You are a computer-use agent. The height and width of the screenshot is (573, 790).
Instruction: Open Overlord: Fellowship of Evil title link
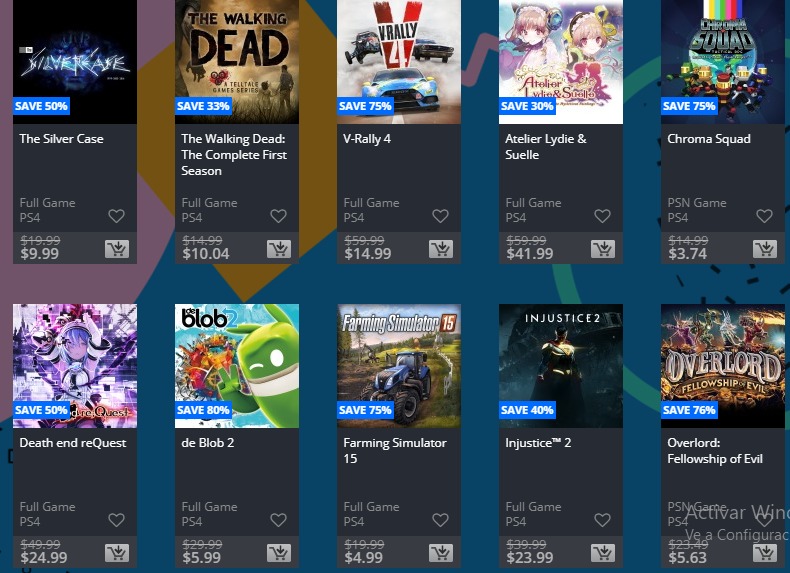pyautogui.click(x=715, y=451)
